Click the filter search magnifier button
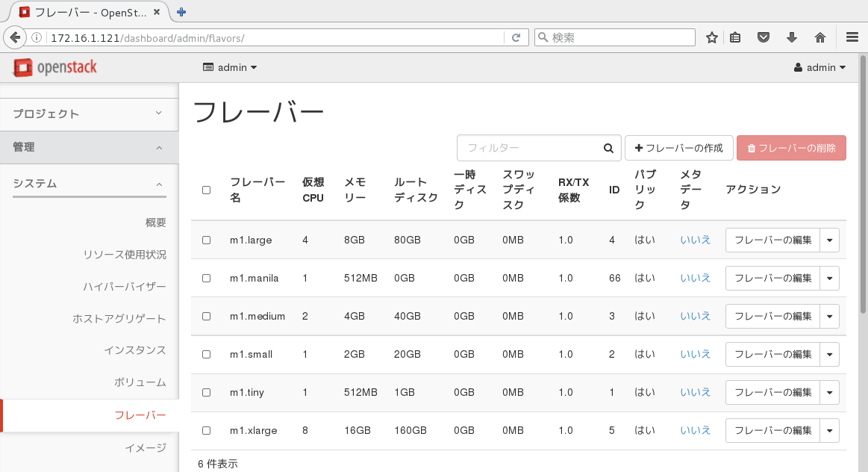This screenshot has width=868, height=472. tap(609, 148)
